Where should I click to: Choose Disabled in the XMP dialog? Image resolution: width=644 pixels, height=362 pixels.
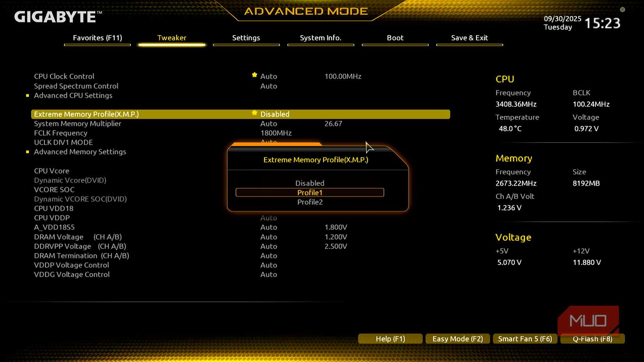click(310, 183)
